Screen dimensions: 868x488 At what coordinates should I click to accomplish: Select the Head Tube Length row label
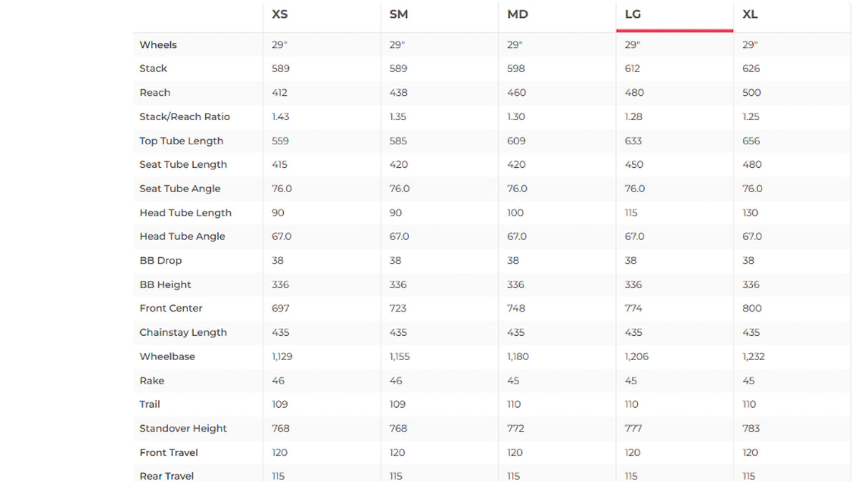[x=185, y=213]
